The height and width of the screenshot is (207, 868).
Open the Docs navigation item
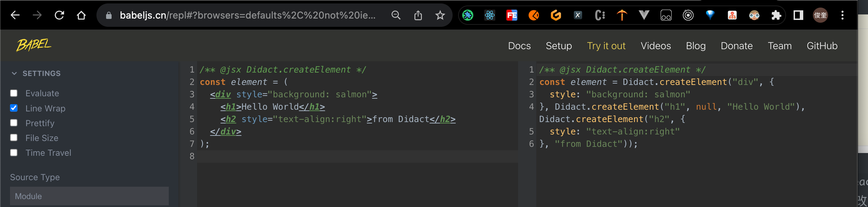519,46
